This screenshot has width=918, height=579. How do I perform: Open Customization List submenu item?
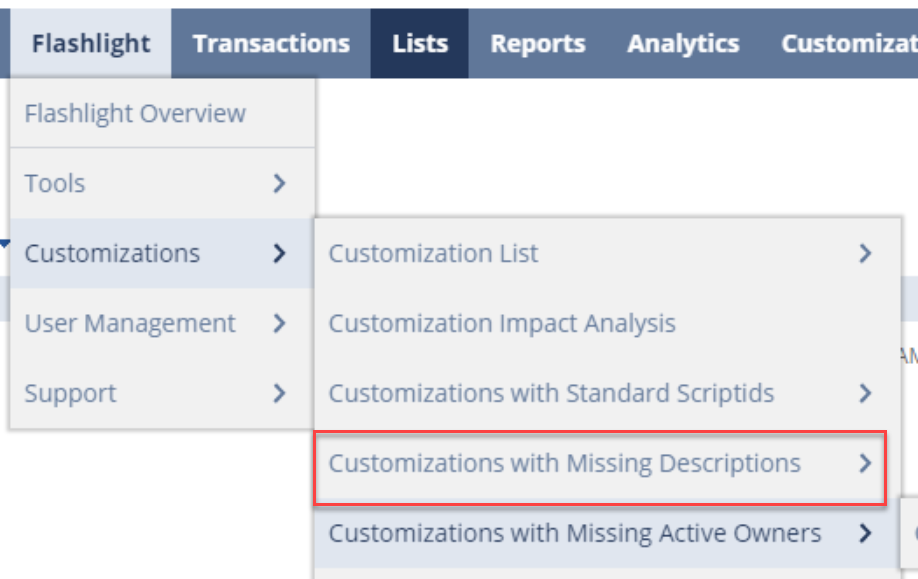click(x=433, y=253)
